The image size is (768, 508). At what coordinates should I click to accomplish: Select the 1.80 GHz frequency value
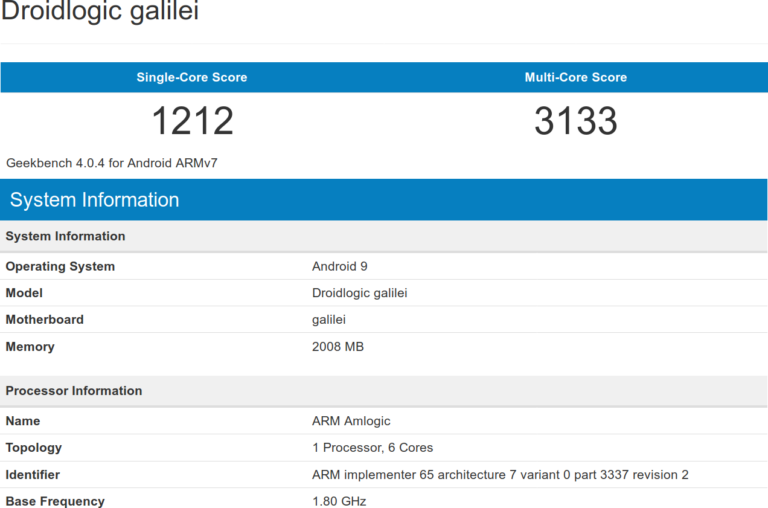coord(339,501)
